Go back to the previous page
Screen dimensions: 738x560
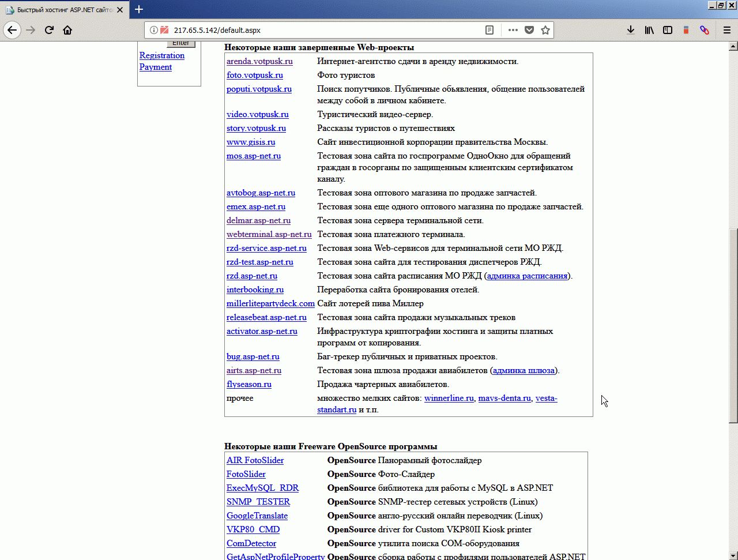click(x=12, y=30)
